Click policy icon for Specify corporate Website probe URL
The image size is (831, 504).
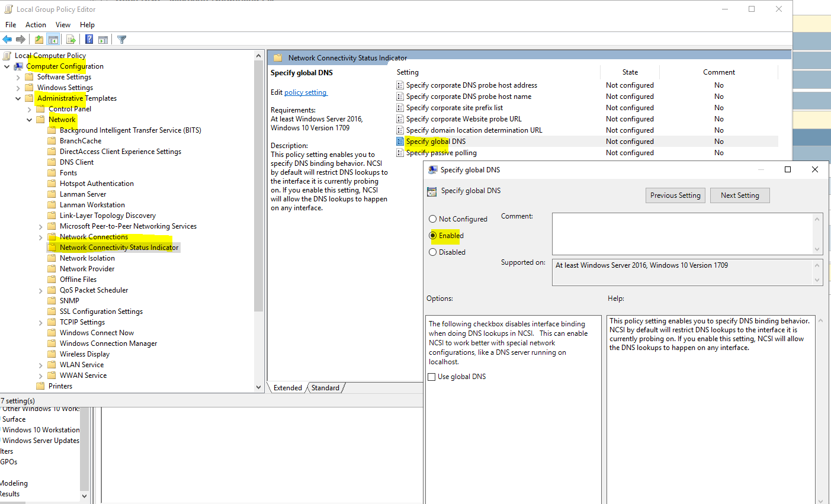[x=400, y=119]
